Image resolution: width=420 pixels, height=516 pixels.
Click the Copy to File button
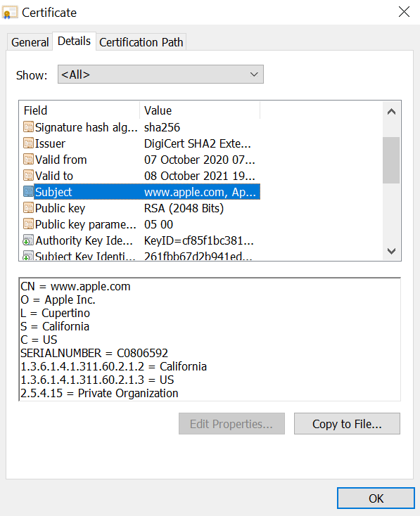click(x=347, y=424)
